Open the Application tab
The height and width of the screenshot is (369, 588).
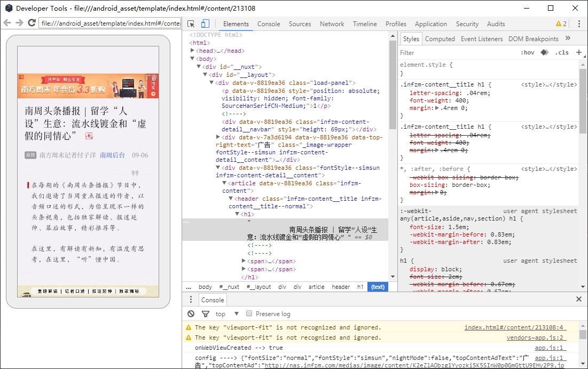coord(430,23)
